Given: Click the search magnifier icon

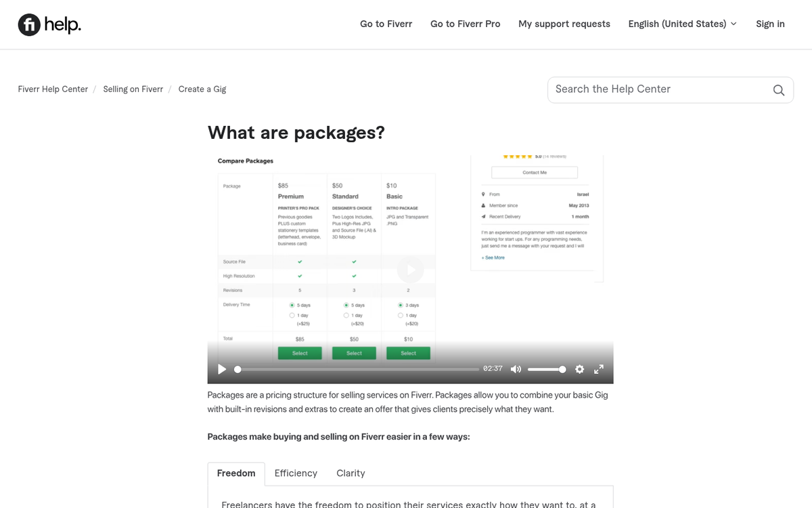Looking at the screenshot, I should coord(778,89).
